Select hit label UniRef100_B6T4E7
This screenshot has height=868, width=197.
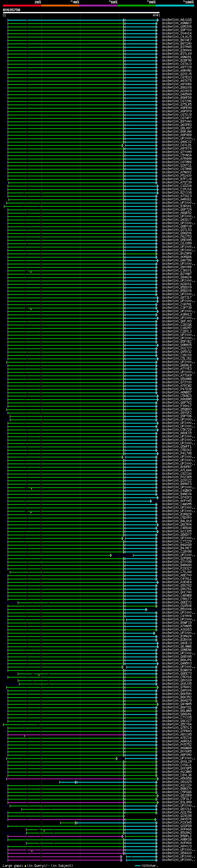[177, 40]
